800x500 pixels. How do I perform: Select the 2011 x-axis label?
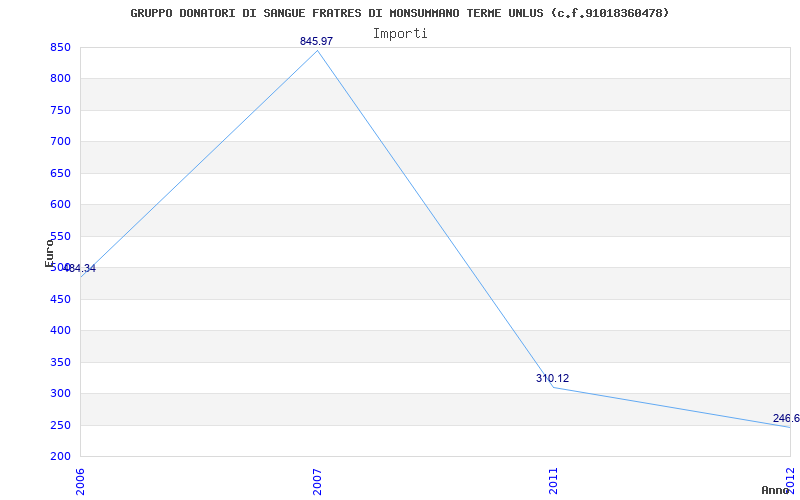pos(554,481)
